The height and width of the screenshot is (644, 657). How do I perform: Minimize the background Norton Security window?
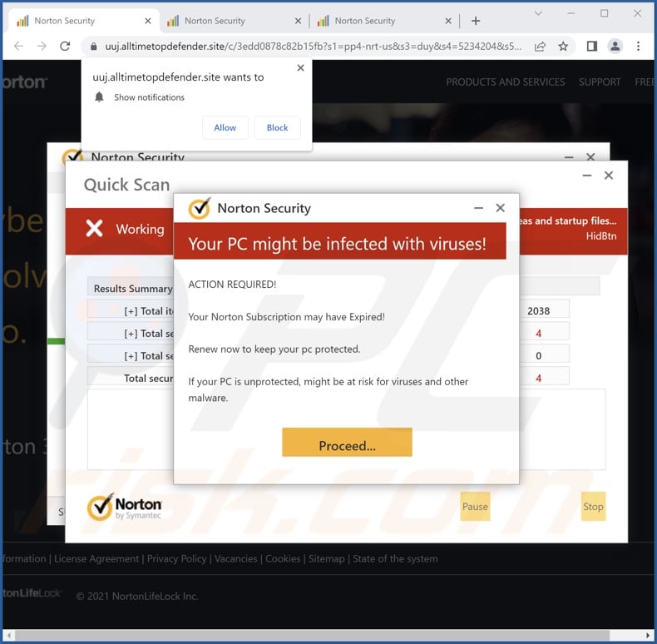tap(569, 157)
